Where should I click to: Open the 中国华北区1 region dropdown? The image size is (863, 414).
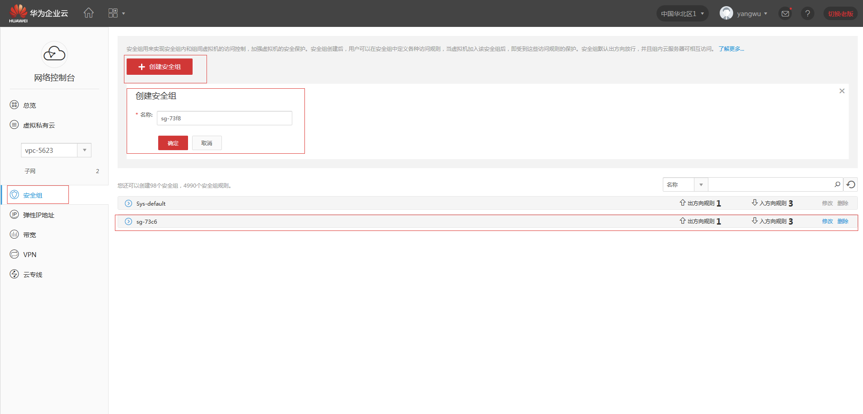pos(682,14)
